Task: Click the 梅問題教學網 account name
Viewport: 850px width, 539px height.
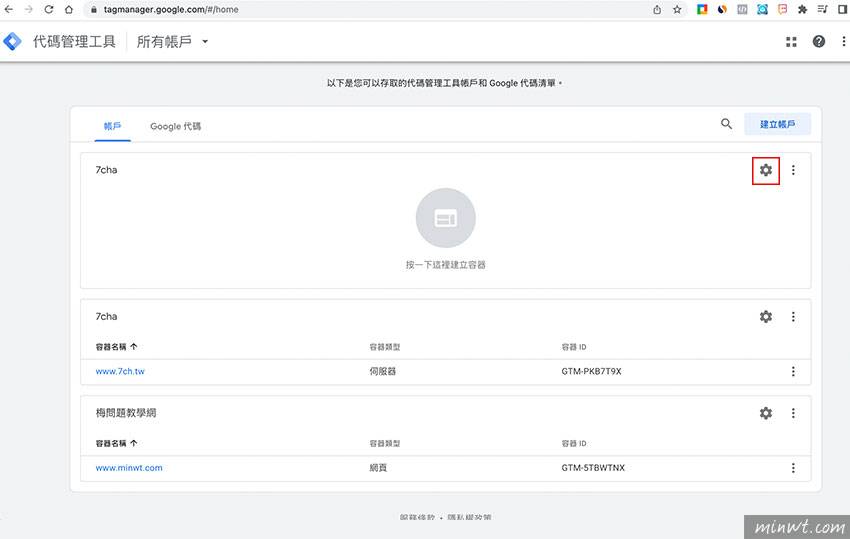Action: [126, 413]
